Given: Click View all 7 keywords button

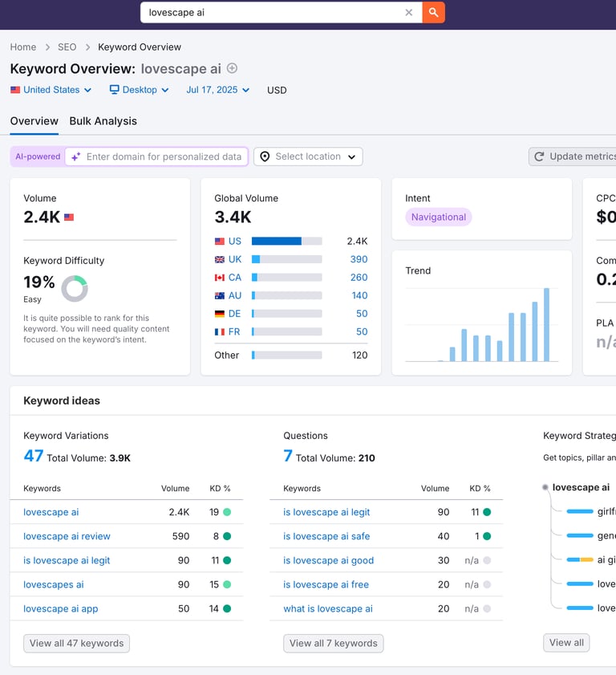Looking at the screenshot, I should pos(334,643).
